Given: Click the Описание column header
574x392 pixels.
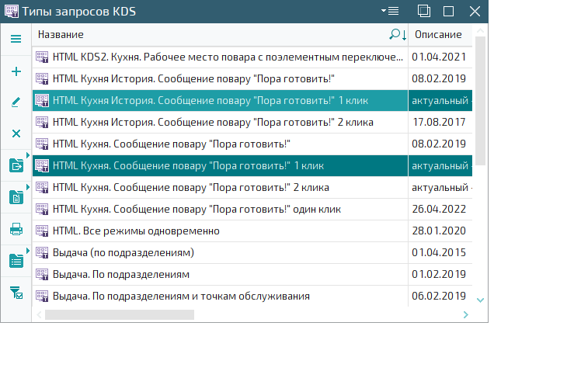Looking at the screenshot, I should pos(438,35).
